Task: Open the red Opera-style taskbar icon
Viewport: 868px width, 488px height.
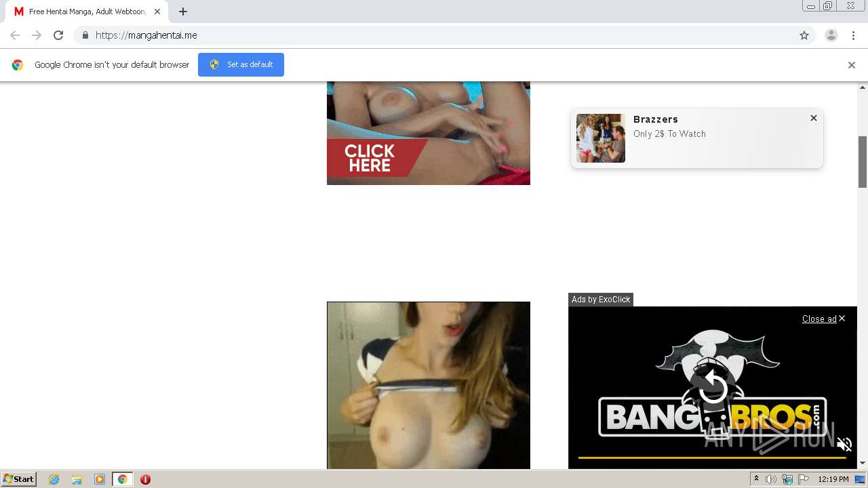Action: tap(145, 479)
